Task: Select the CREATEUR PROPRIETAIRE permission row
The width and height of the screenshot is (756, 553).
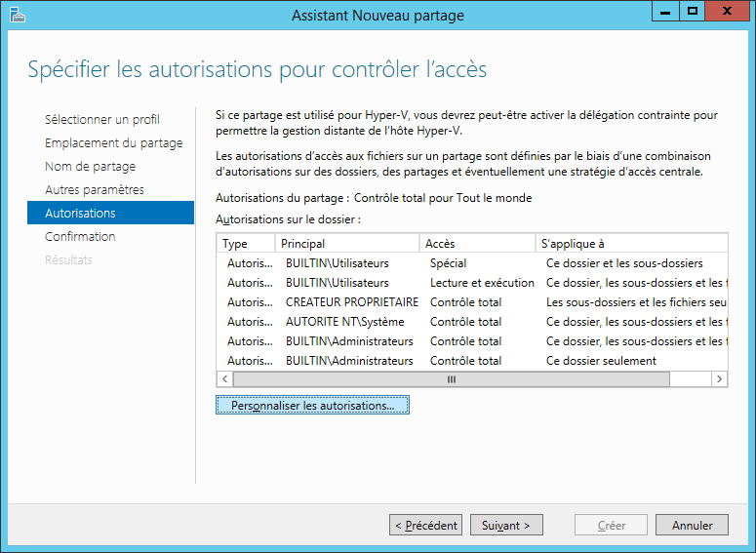Action: point(352,302)
